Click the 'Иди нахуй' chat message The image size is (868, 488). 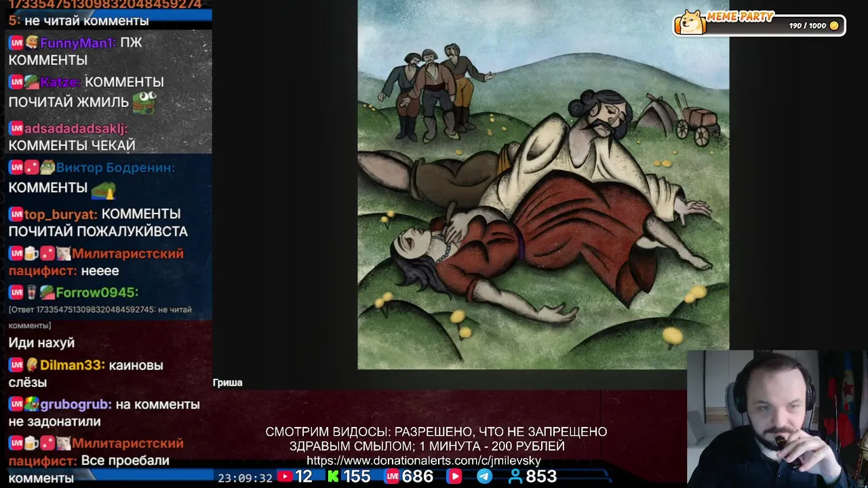(41, 343)
